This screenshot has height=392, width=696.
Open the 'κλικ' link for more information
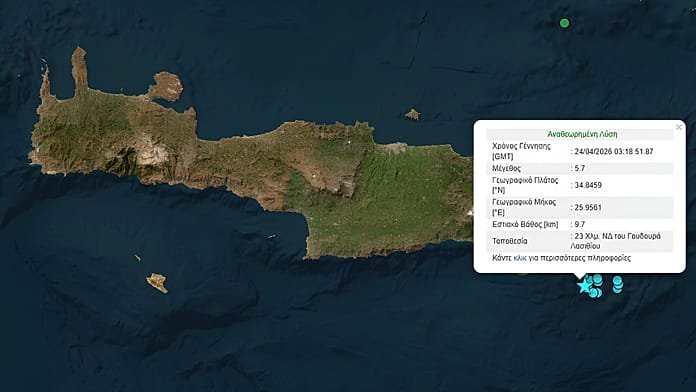[x=520, y=258]
